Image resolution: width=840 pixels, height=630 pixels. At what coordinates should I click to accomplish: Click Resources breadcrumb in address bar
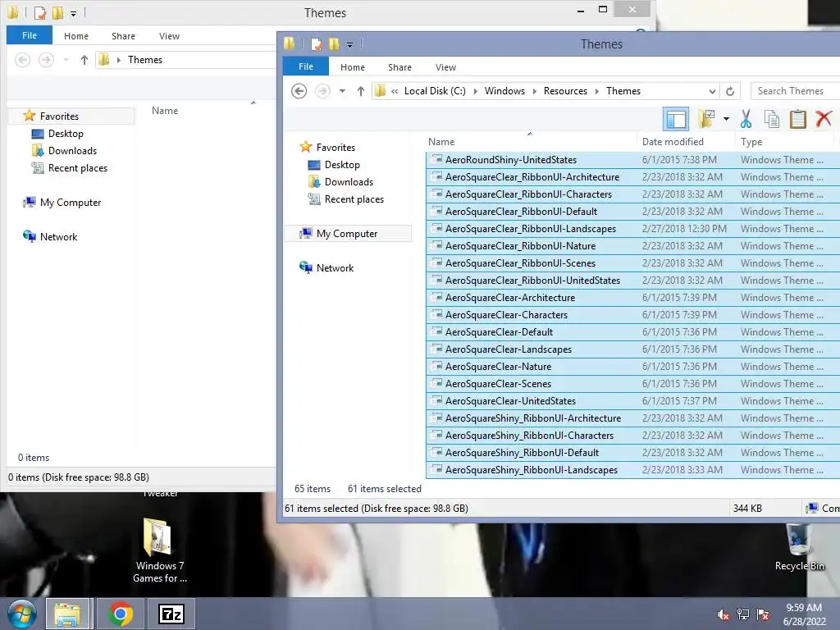click(x=565, y=91)
